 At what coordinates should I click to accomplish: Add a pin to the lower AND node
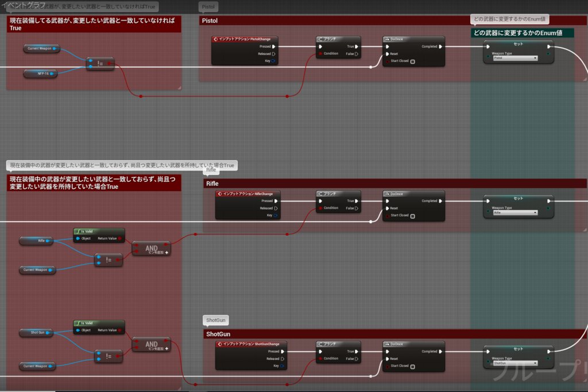(x=167, y=348)
